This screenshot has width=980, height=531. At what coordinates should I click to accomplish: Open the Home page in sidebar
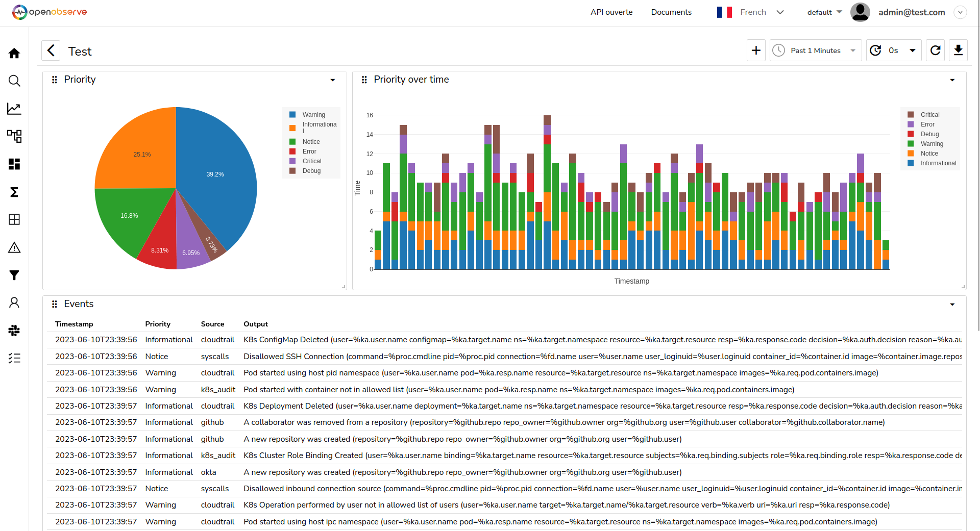[x=14, y=53]
